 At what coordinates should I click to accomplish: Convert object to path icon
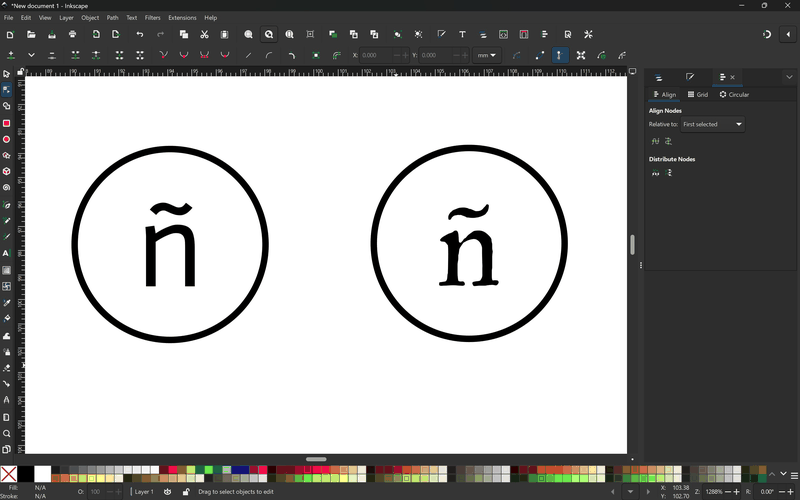pos(316,55)
